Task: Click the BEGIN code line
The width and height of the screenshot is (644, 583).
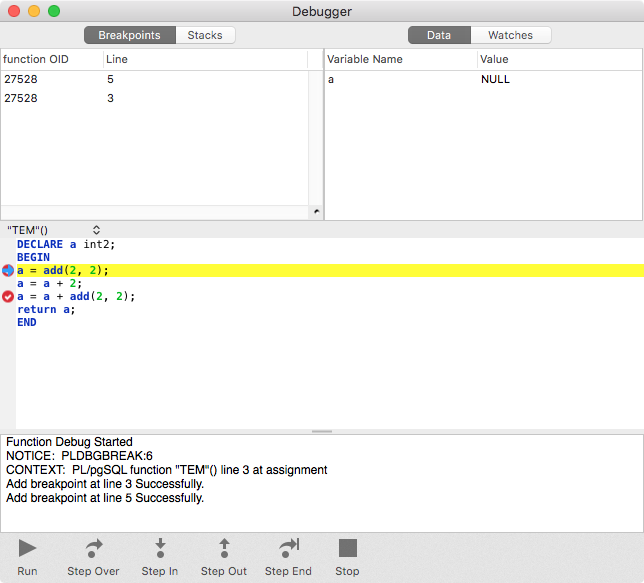Action: 33,257
